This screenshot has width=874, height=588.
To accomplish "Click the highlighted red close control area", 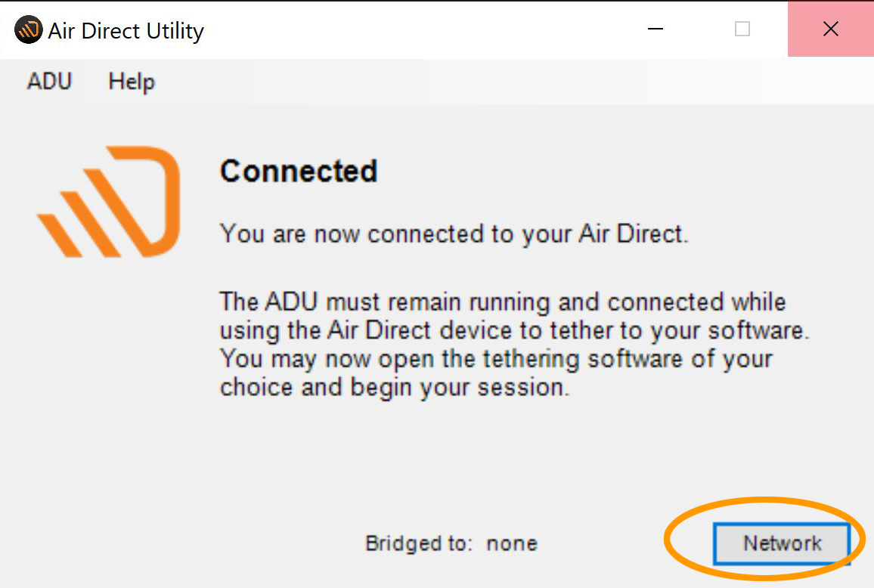I will coord(830,29).
